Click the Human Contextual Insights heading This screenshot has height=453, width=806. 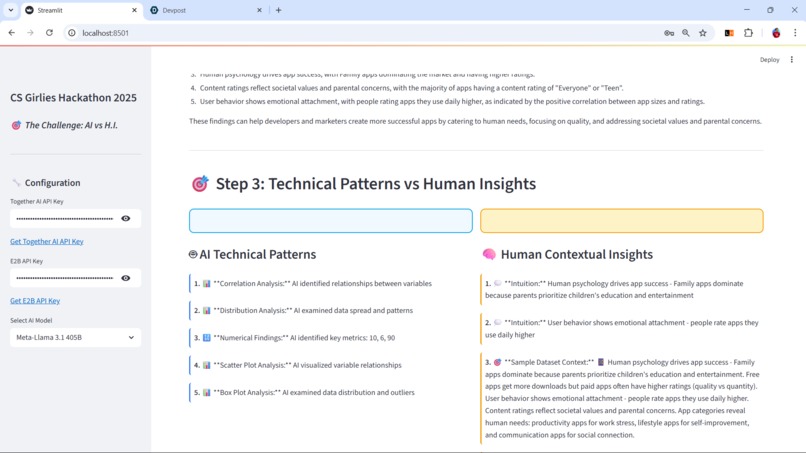(x=577, y=254)
